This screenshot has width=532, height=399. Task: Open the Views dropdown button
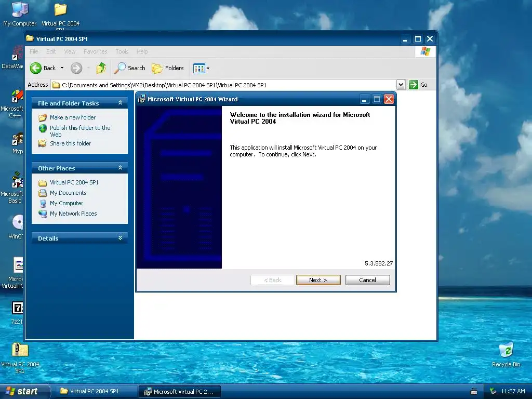pos(201,68)
